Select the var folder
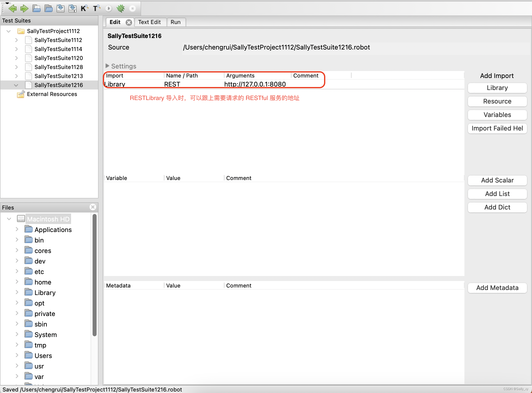The height and width of the screenshot is (393, 532). pyautogui.click(x=39, y=376)
